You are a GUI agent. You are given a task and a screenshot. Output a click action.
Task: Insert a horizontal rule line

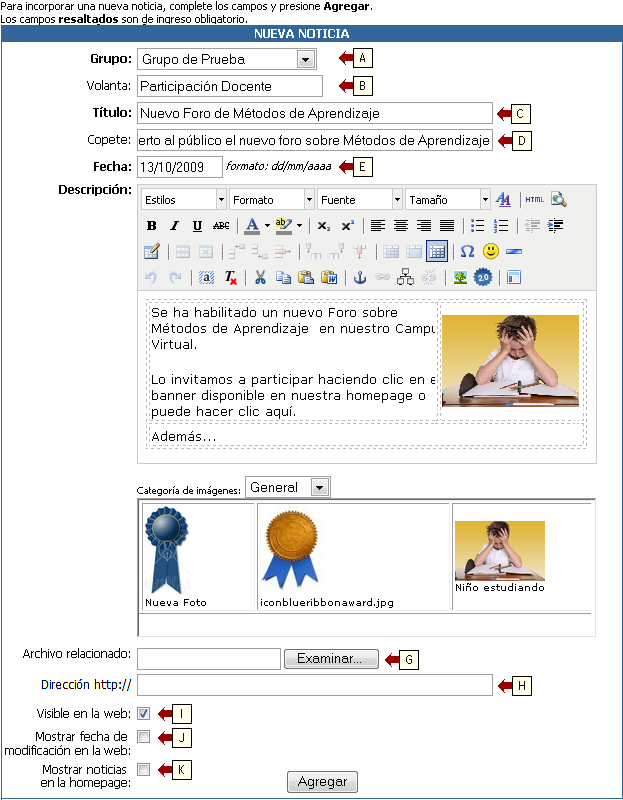(x=514, y=251)
